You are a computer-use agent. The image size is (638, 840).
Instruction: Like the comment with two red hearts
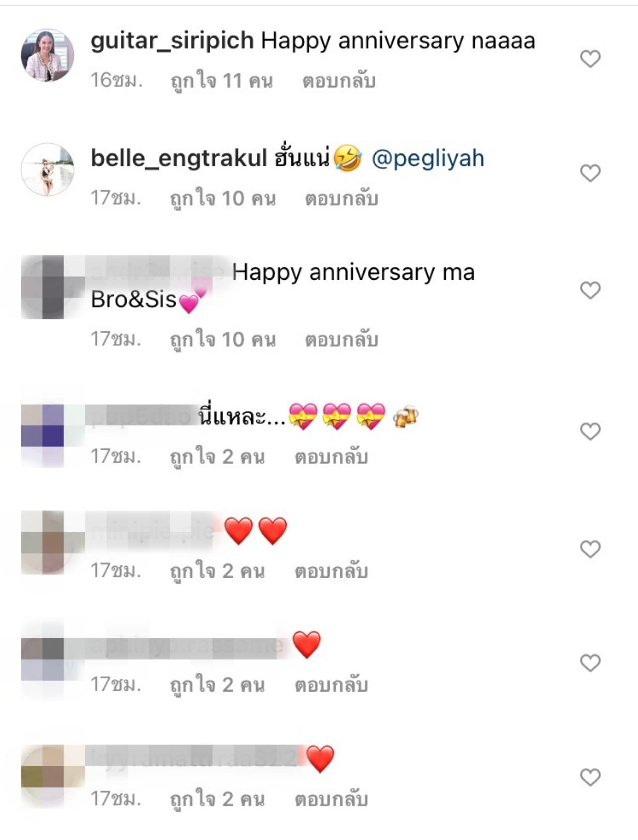pyautogui.click(x=590, y=549)
